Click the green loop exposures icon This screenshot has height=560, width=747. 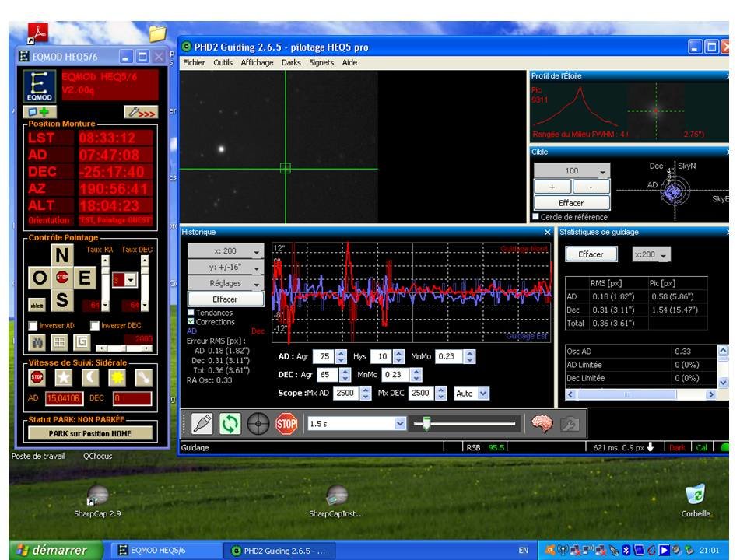click(230, 423)
